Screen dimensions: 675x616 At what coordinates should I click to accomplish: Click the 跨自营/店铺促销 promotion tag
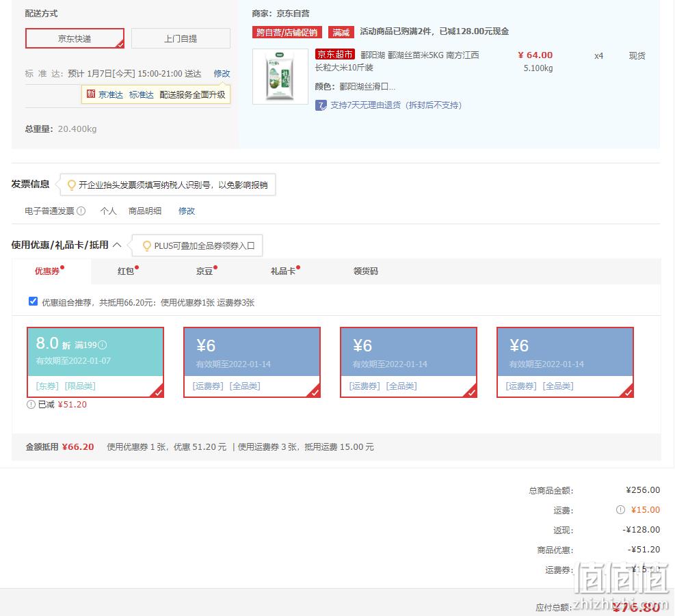pos(287,32)
